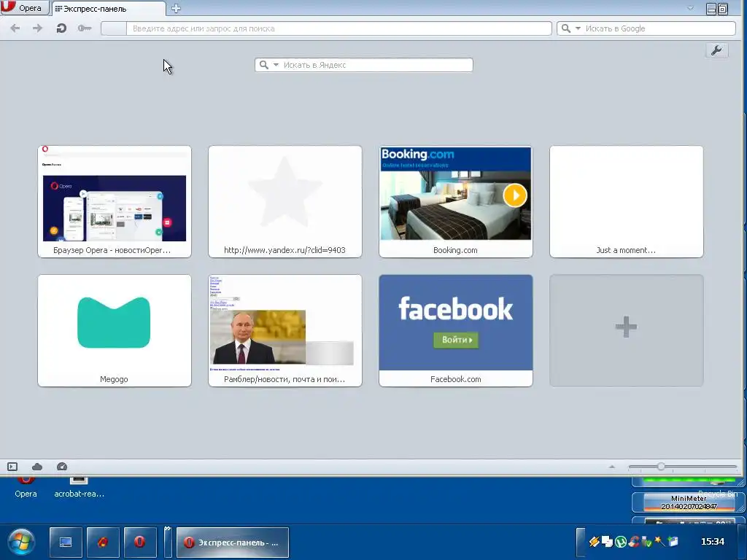Click the address bar input field

[x=326, y=28]
